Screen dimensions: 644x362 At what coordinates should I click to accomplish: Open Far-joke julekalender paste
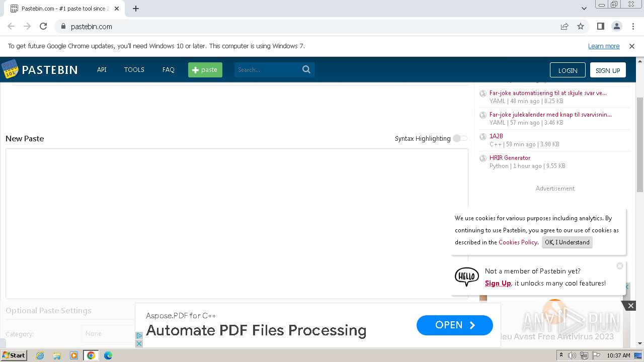click(x=550, y=114)
